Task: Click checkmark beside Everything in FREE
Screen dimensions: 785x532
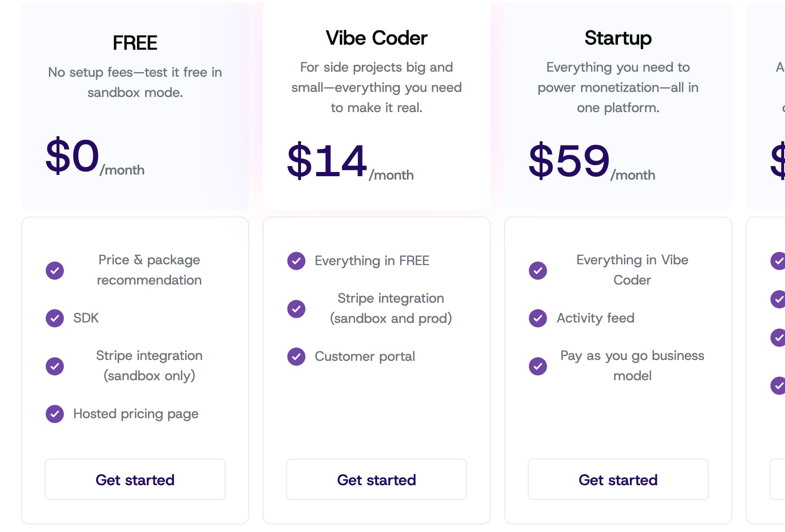Action: click(296, 261)
